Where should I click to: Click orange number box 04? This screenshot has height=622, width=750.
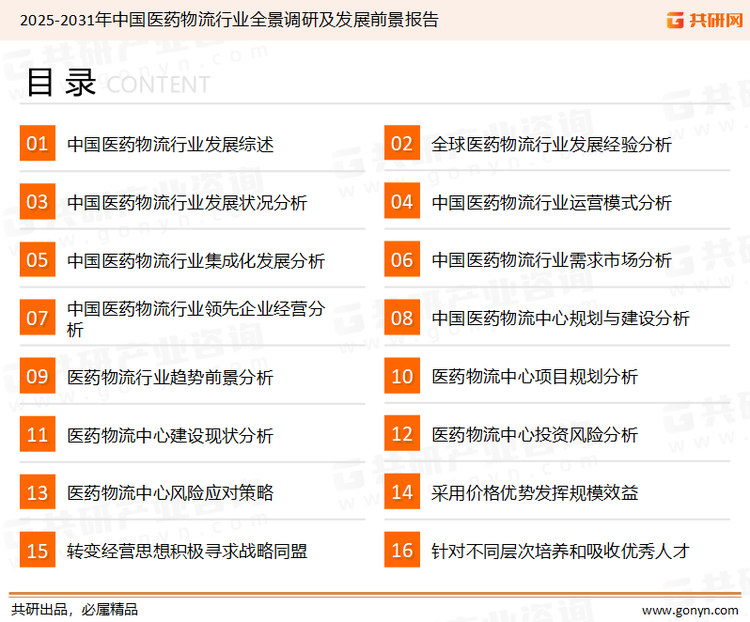coord(402,201)
